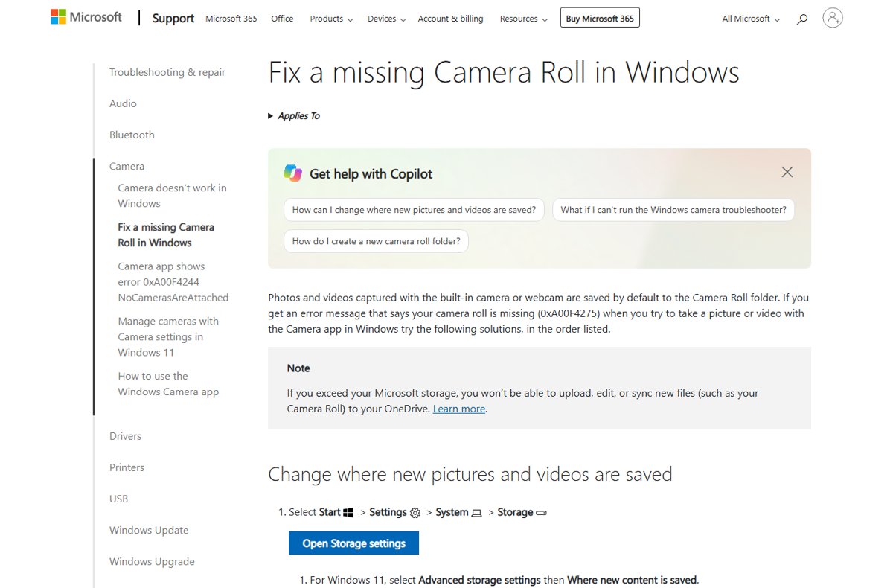
Task: Click the Note heading text
Action: coord(298,368)
